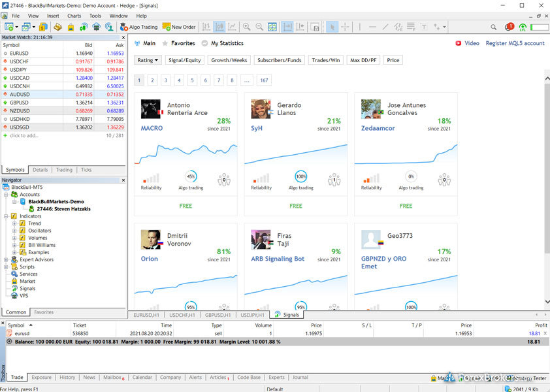Launch MetaEditor IDE via gold book icon
Image resolution: width=550 pixels, height=392 pixels.
(x=58, y=27)
